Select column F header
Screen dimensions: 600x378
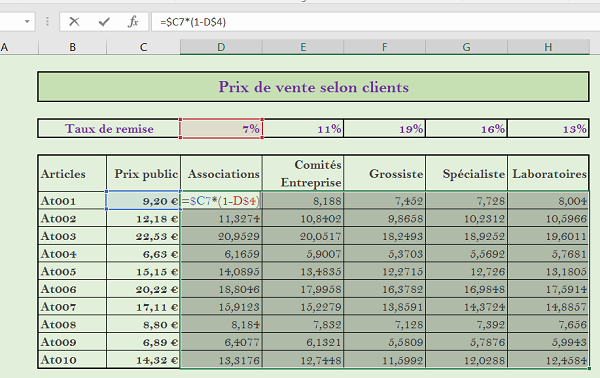(385, 47)
